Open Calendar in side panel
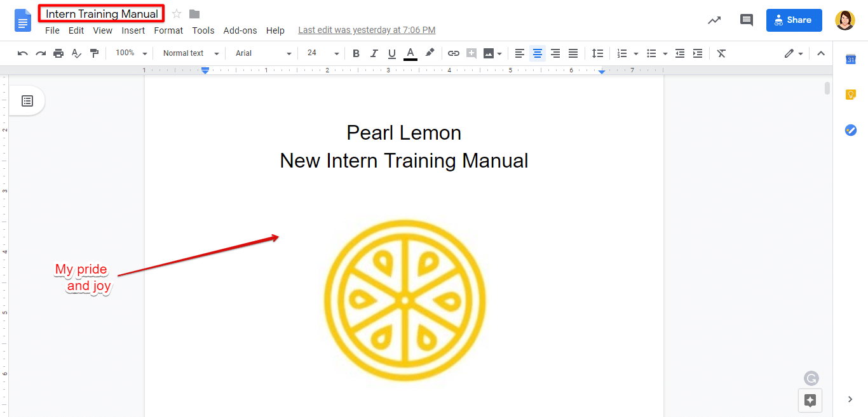Image resolution: width=868 pixels, height=417 pixels. (x=851, y=59)
